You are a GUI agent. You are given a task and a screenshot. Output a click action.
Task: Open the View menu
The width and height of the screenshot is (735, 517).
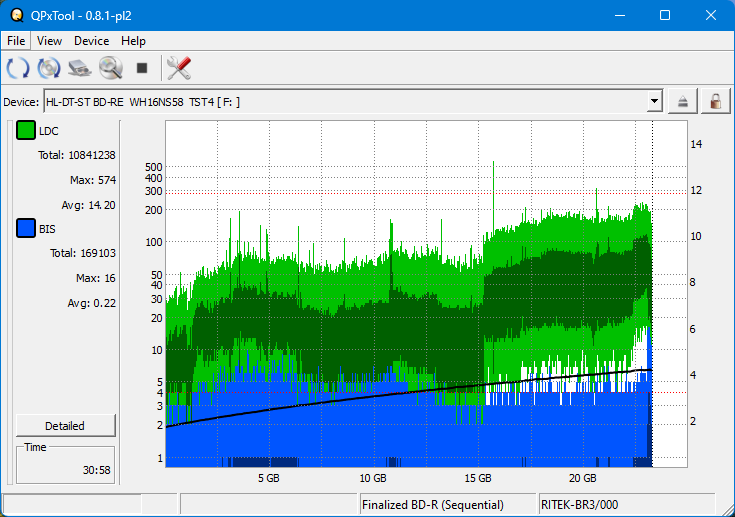[49, 41]
